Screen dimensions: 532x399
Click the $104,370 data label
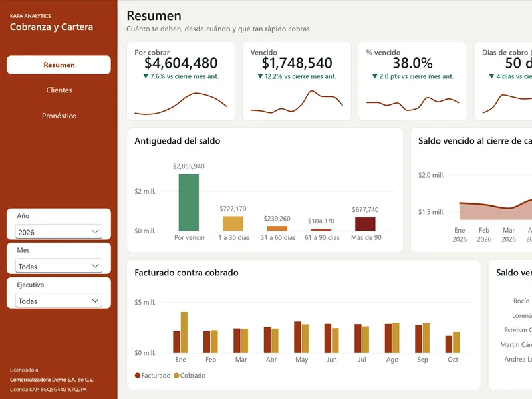point(321,221)
